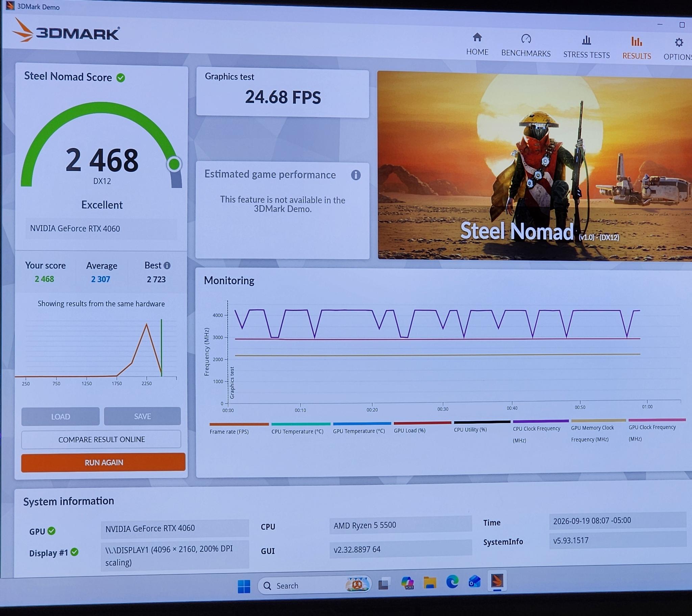692x616 pixels.
Task: Open the OPTIONS gear tab
Action: [678, 49]
